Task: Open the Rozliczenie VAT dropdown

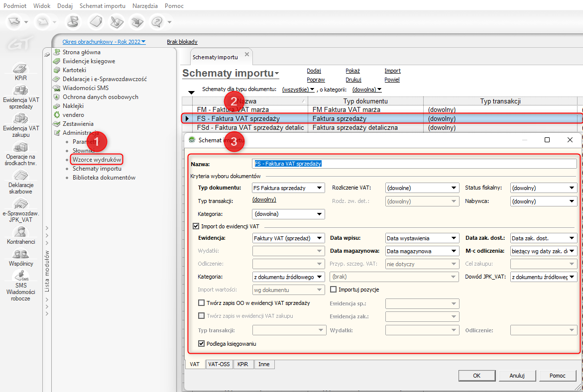Action: click(x=454, y=188)
